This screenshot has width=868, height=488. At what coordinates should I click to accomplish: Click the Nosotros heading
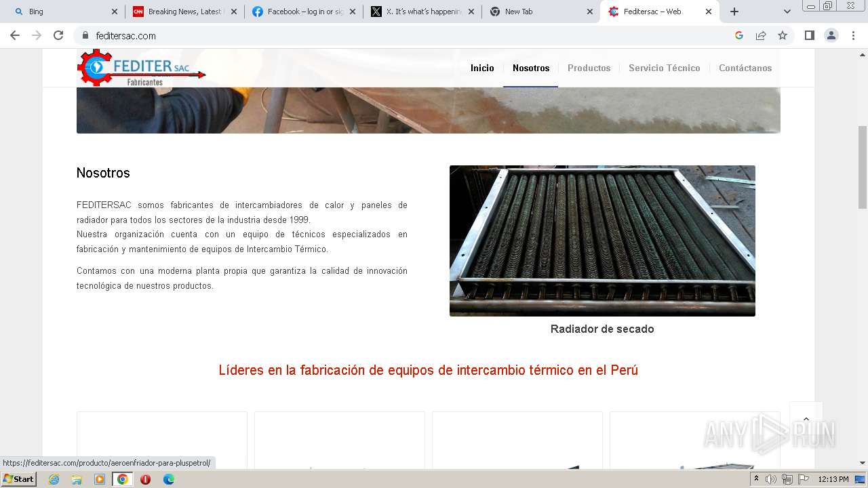[x=103, y=173]
